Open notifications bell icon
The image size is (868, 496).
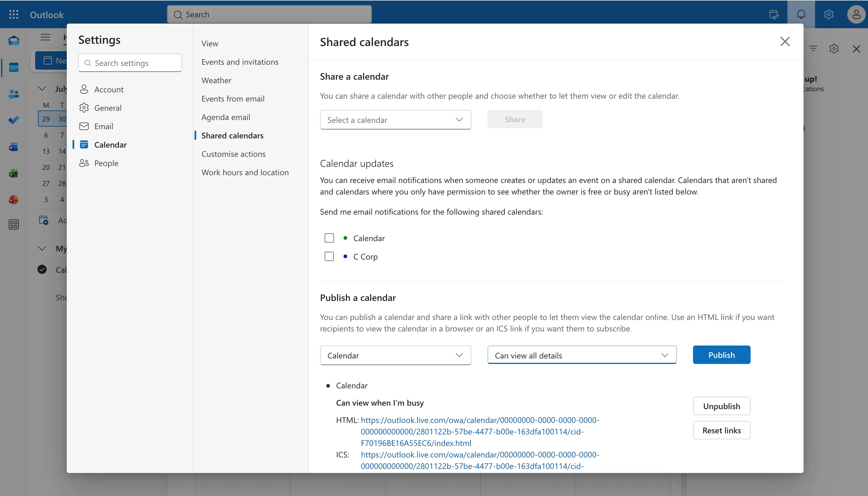click(x=801, y=14)
